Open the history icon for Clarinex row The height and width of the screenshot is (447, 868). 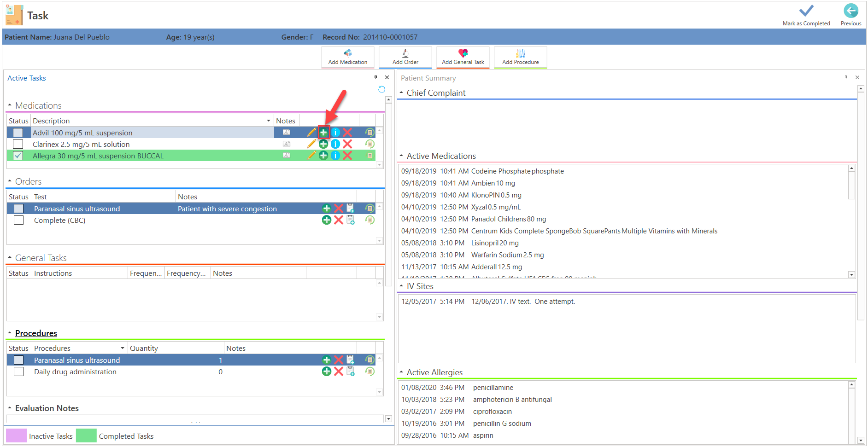369,144
